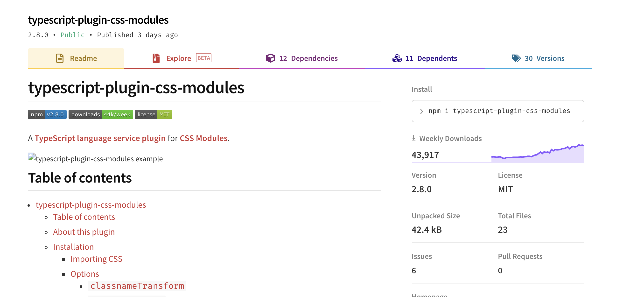This screenshot has width=644, height=297.
Task: Click the Dependencies box icon
Action: coord(270,58)
